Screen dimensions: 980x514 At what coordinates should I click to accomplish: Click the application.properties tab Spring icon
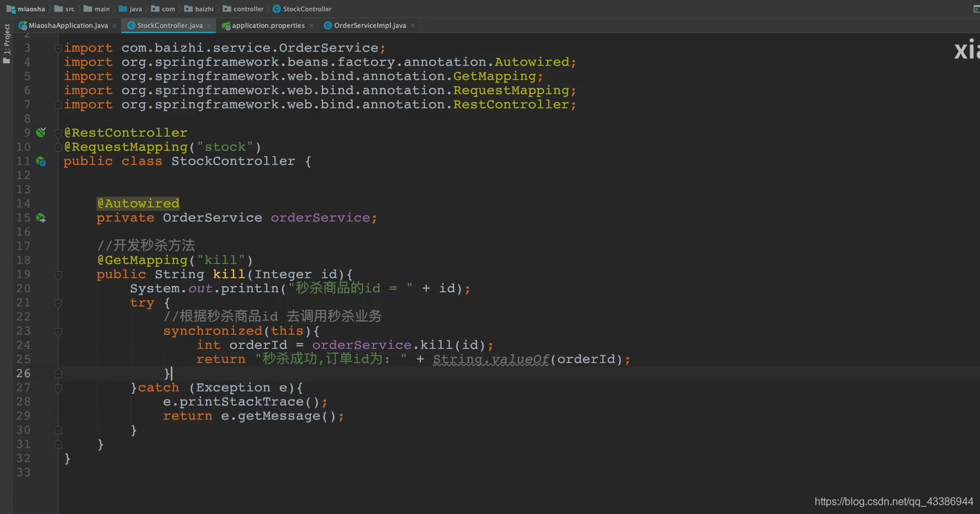226,25
